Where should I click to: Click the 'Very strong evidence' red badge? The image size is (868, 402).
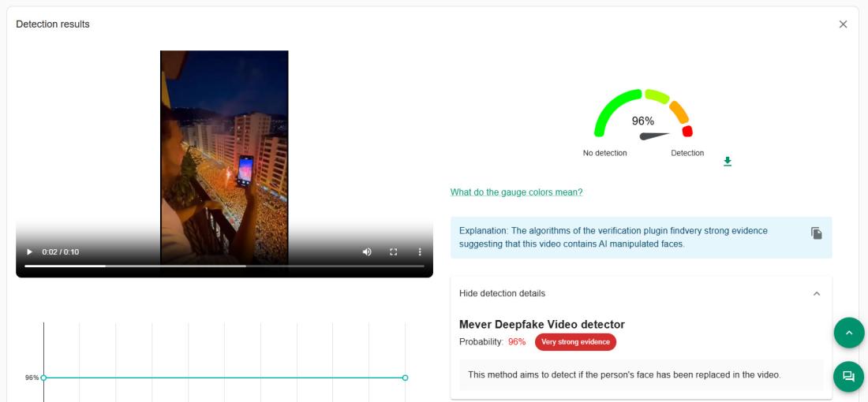click(x=575, y=342)
